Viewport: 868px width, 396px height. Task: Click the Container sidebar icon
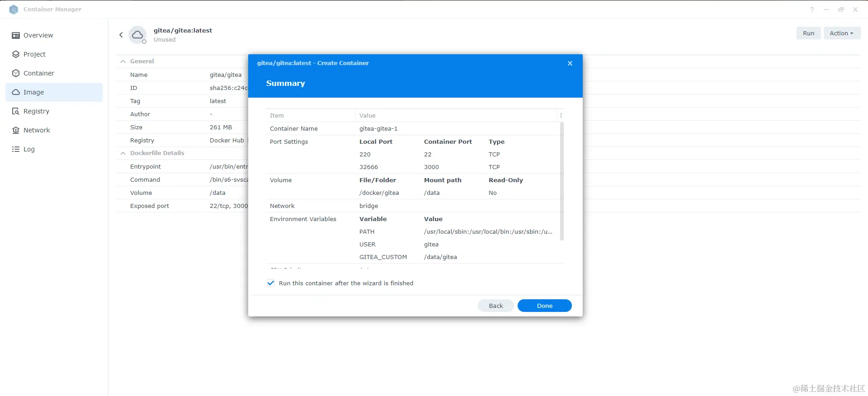(16, 73)
